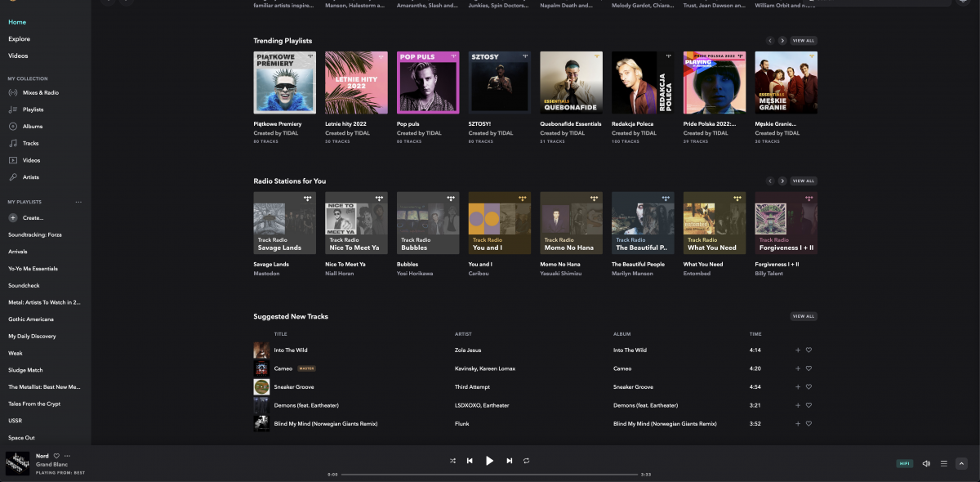Open the Kavinsky, Kareen Lomax artist link
Image resolution: width=980 pixels, height=482 pixels.
point(485,368)
